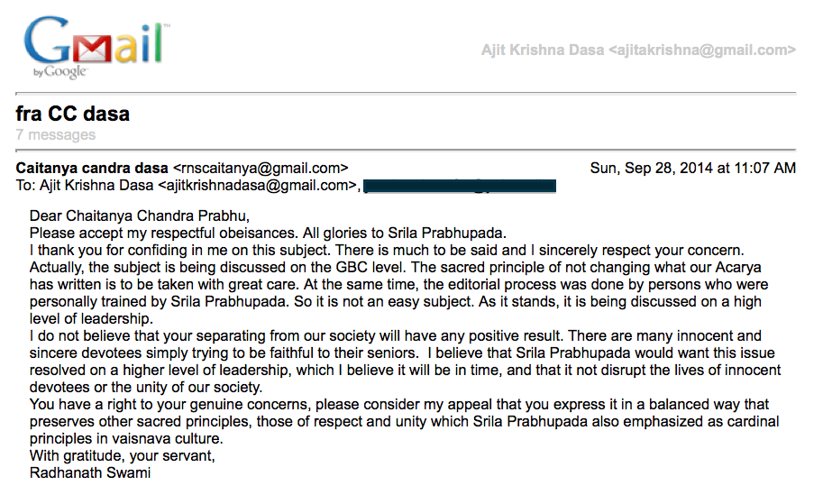Click the "7 messages" count
The image size is (823, 504).
(x=56, y=135)
